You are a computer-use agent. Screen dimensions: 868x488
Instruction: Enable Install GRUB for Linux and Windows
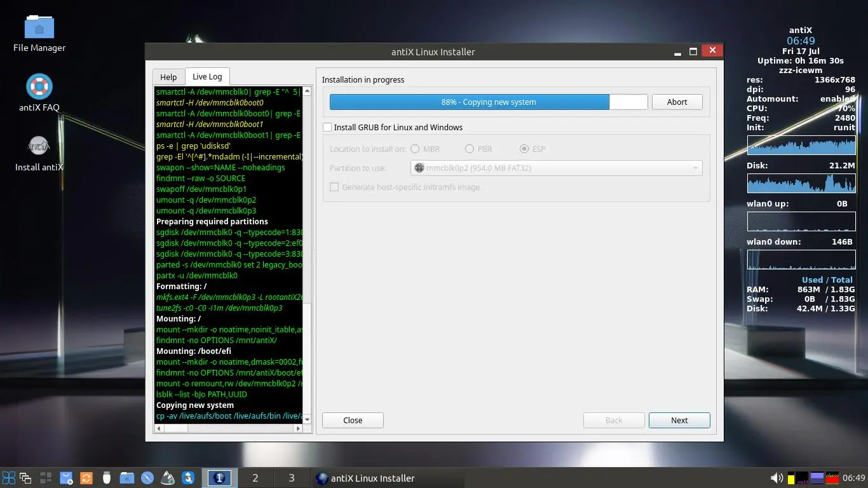click(327, 127)
